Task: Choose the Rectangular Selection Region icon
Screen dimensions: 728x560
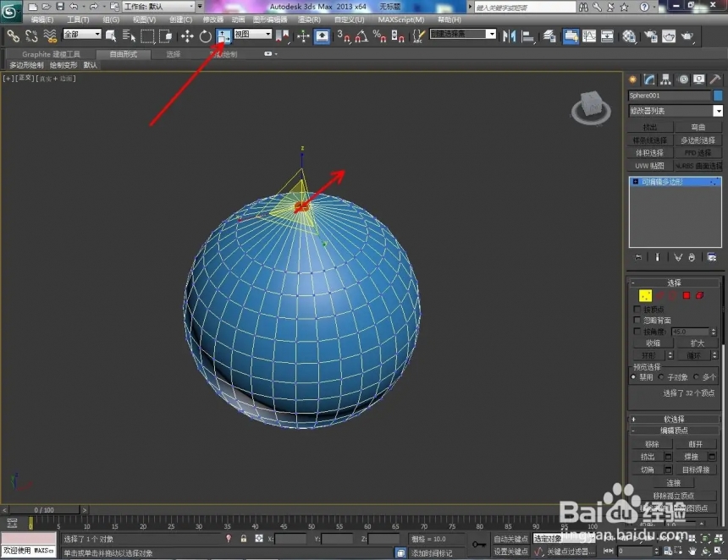Action: tap(147, 36)
